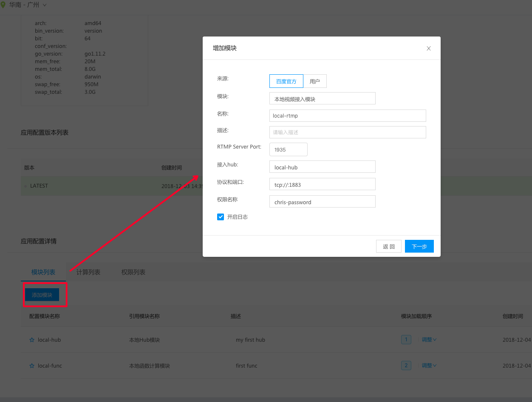The image size is (532, 402).
Task: Click the RTMP Server Port field
Action: (288, 149)
